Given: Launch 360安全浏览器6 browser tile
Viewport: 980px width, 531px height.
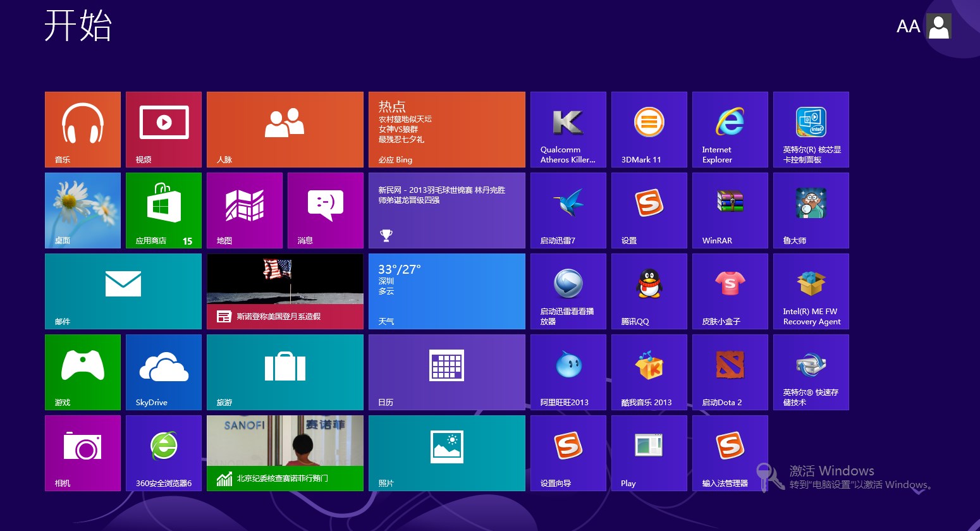Looking at the screenshot, I should [164, 453].
